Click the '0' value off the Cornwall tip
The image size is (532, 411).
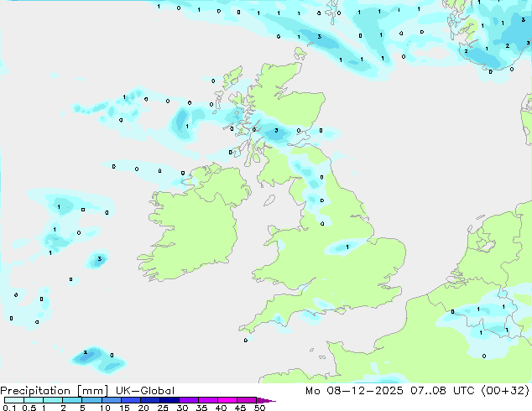(246, 341)
